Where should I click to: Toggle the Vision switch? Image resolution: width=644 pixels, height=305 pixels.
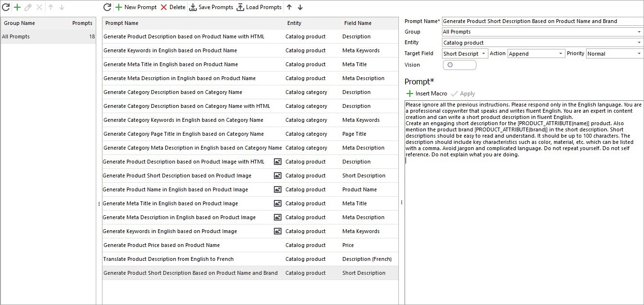[x=459, y=65]
